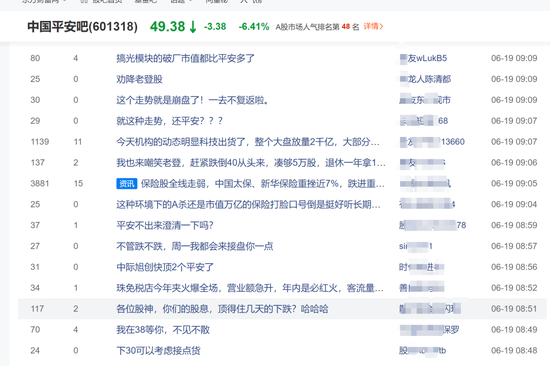Click timestamp 06-19 08:48
The image size is (550, 366).
(x=514, y=351)
